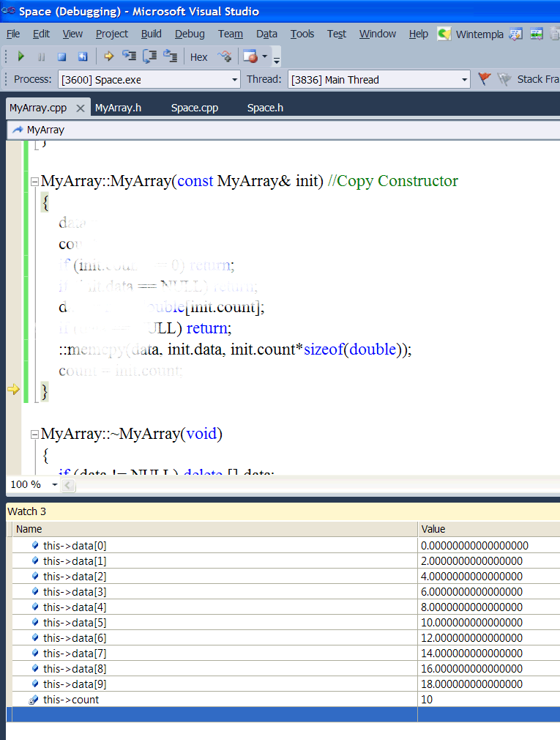Click the Name column header in Watch 3
The height and width of the screenshot is (740, 560).
point(214,529)
